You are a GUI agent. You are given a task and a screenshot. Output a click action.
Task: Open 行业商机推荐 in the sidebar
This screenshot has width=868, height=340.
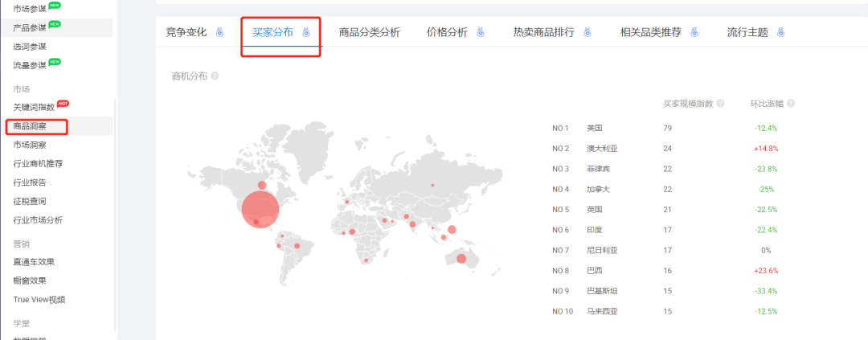coord(38,163)
